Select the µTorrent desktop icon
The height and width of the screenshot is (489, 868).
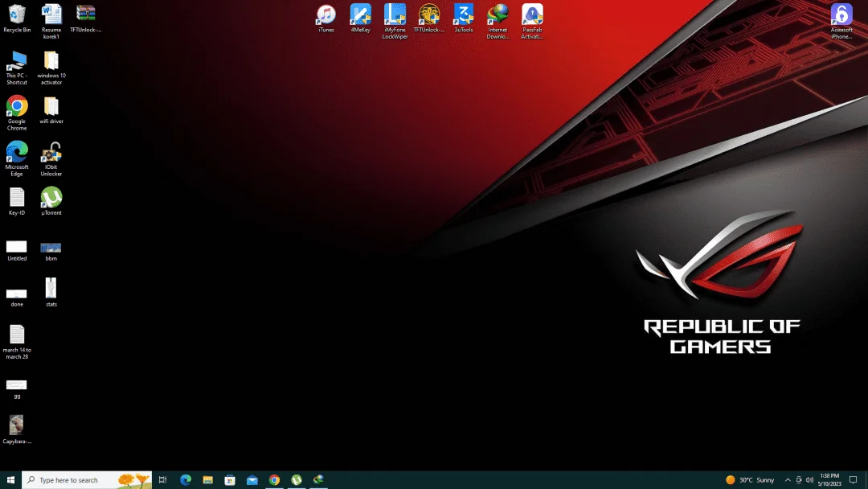click(x=51, y=201)
